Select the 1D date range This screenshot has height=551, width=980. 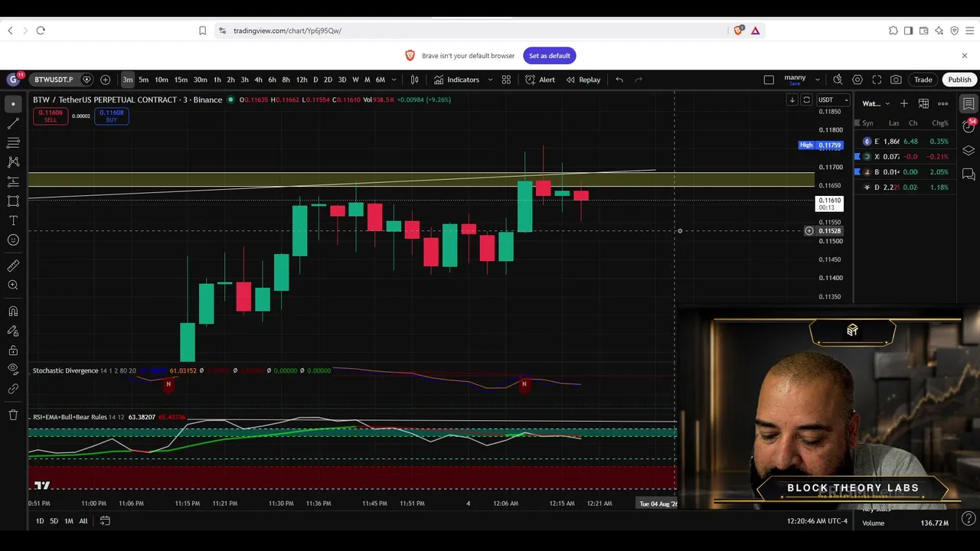40,521
